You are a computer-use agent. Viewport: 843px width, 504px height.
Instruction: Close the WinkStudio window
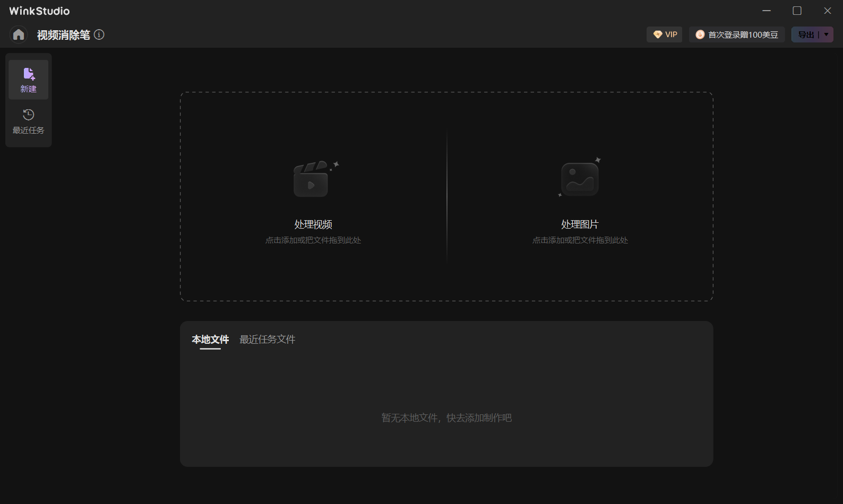coord(828,11)
